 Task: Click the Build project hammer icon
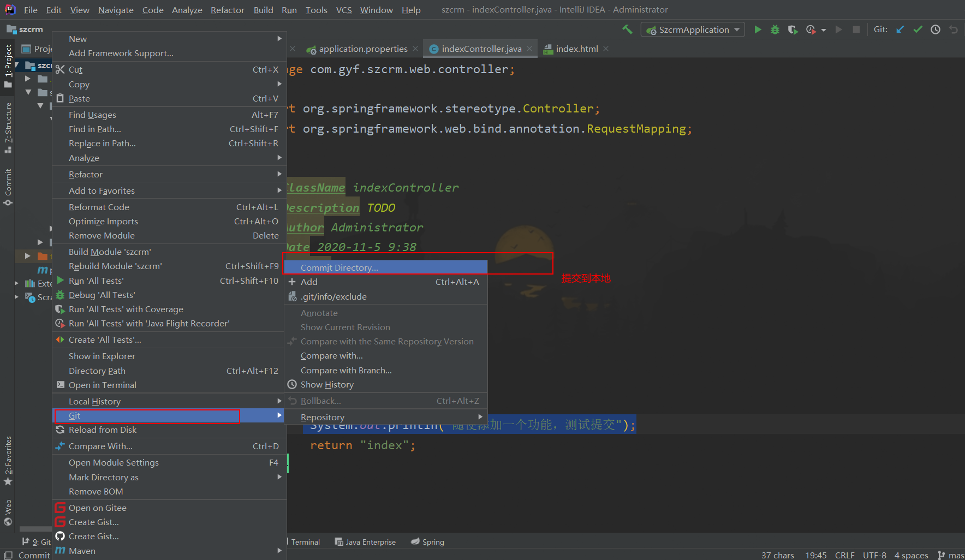[x=627, y=29]
